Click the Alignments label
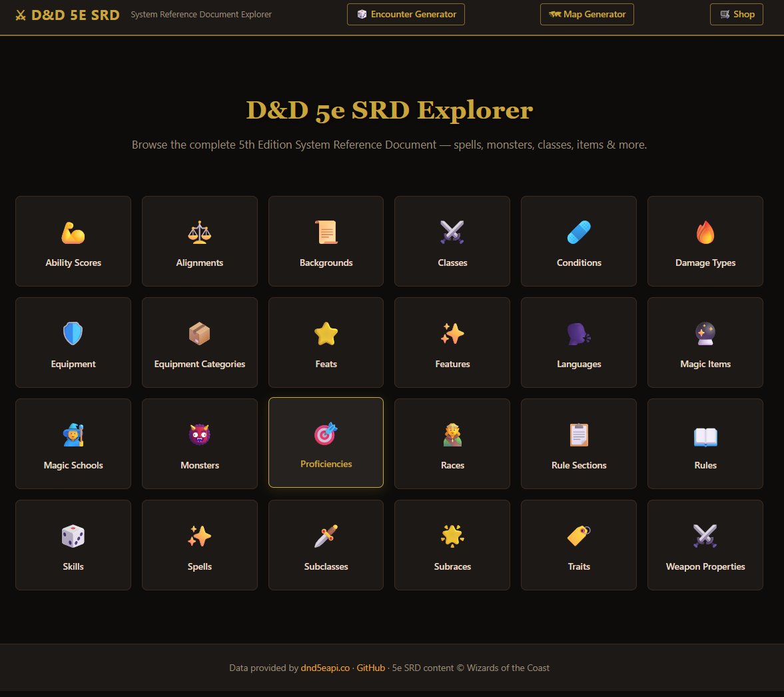Viewport: 784px width, 697px height. click(200, 263)
